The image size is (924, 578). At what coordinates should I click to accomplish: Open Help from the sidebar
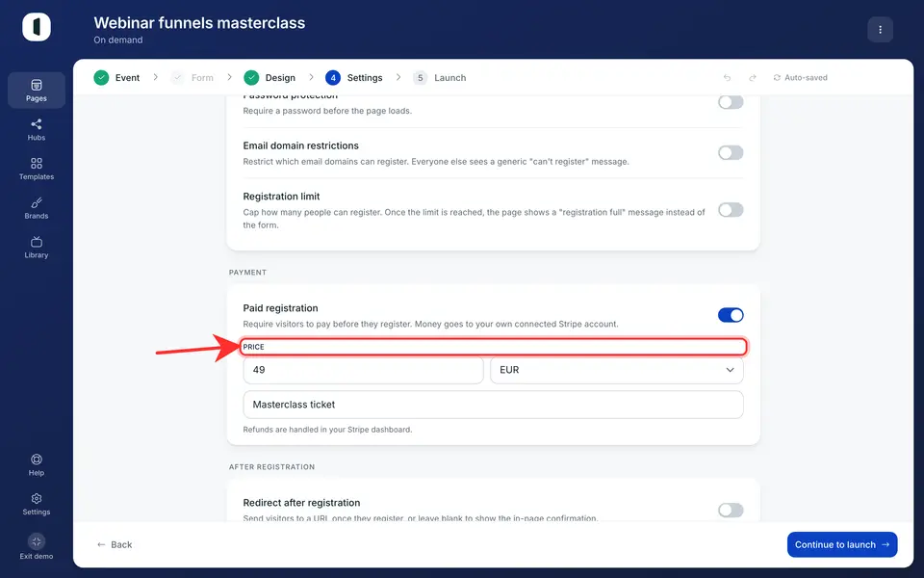37,464
